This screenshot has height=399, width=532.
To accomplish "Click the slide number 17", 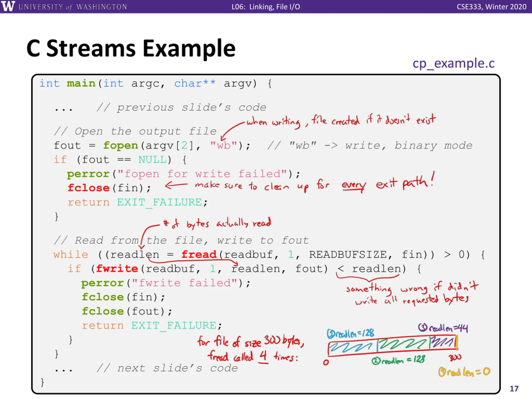I will tap(514, 389).
